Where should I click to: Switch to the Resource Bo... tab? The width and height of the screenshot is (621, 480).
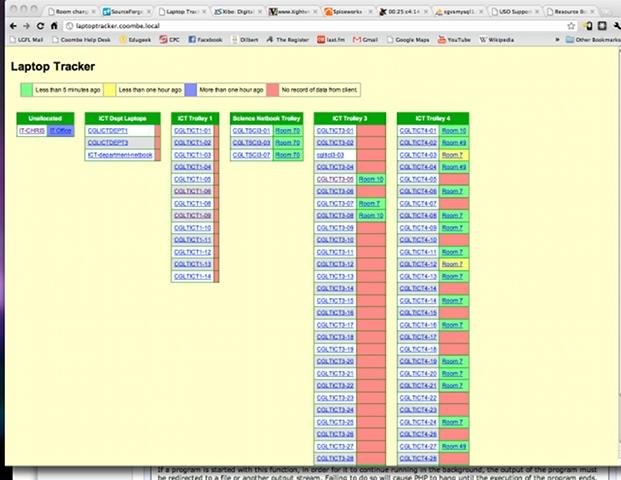click(x=570, y=11)
